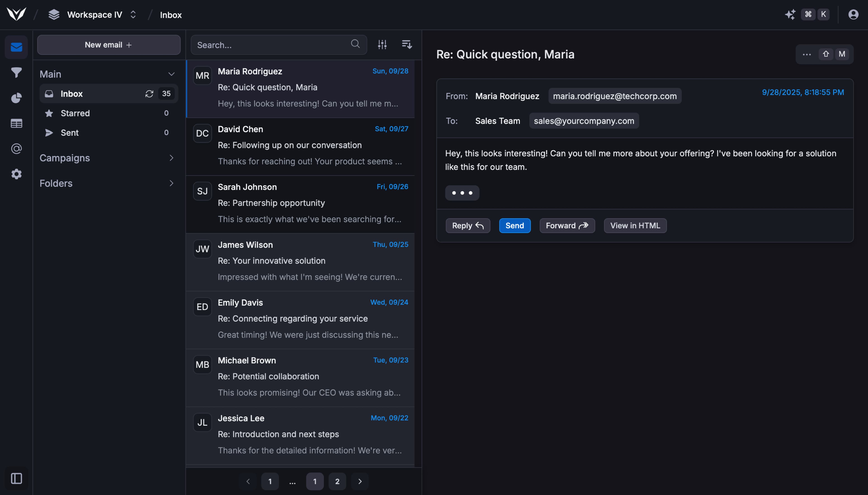This screenshot has height=495, width=868.
Task: Click the filter sliders icon beside search
Action: (382, 44)
